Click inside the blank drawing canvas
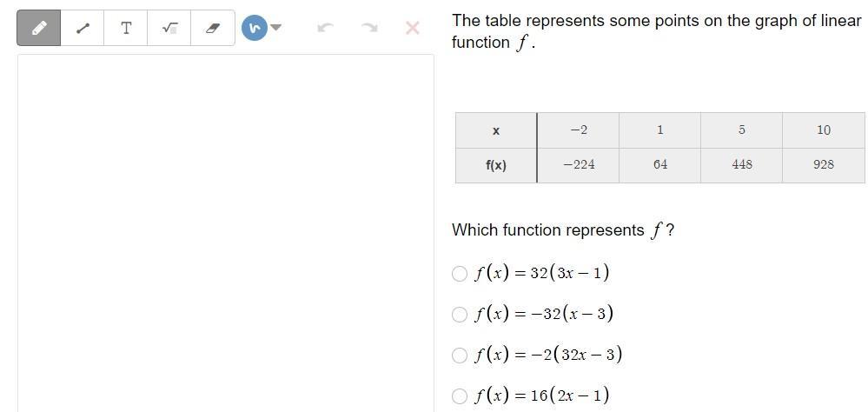The height and width of the screenshot is (412, 868). pos(226,235)
